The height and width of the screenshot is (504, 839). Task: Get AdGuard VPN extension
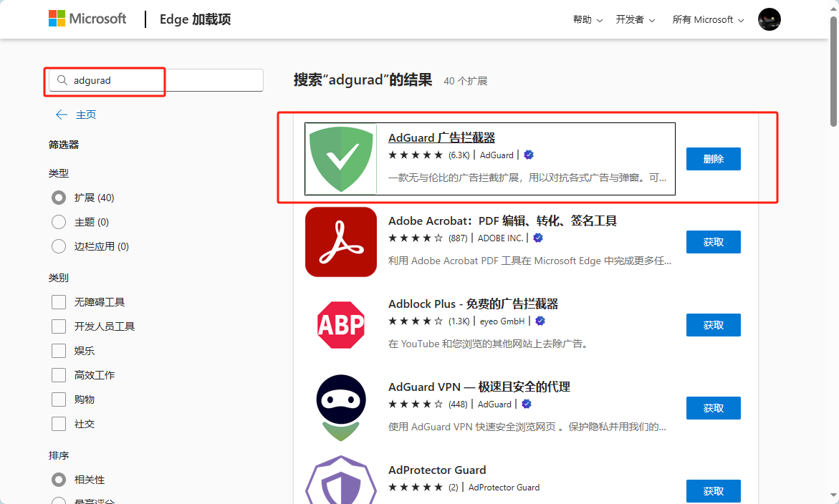[x=713, y=408]
